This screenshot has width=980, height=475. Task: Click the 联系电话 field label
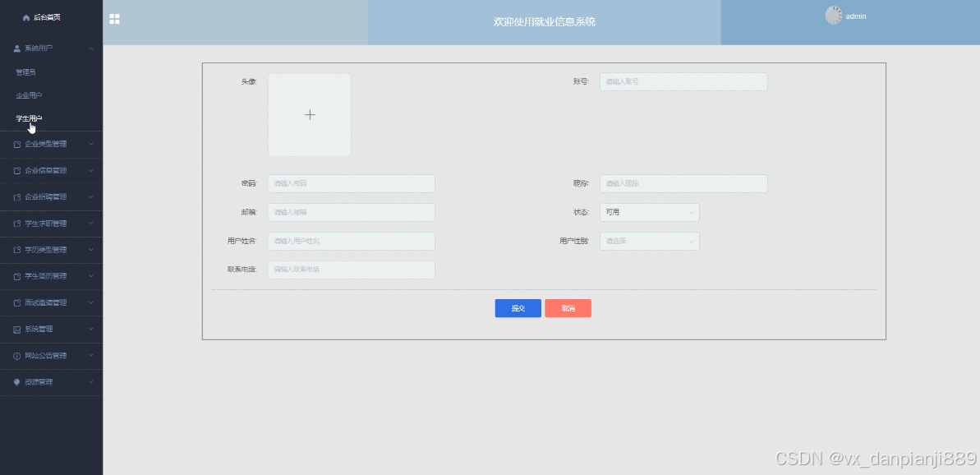coord(242,270)
